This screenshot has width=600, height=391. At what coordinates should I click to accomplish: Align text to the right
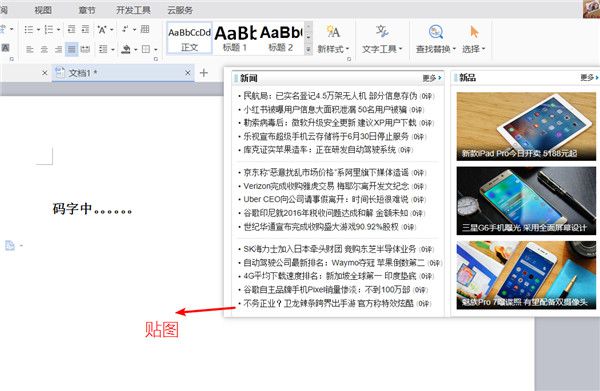[58, 49]
